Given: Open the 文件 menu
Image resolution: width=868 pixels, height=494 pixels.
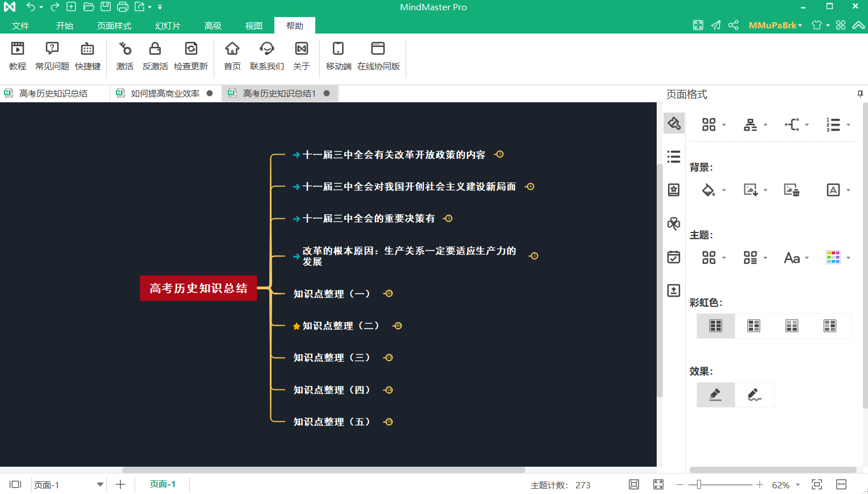Looking at the screenshot, I should point(20,26).
